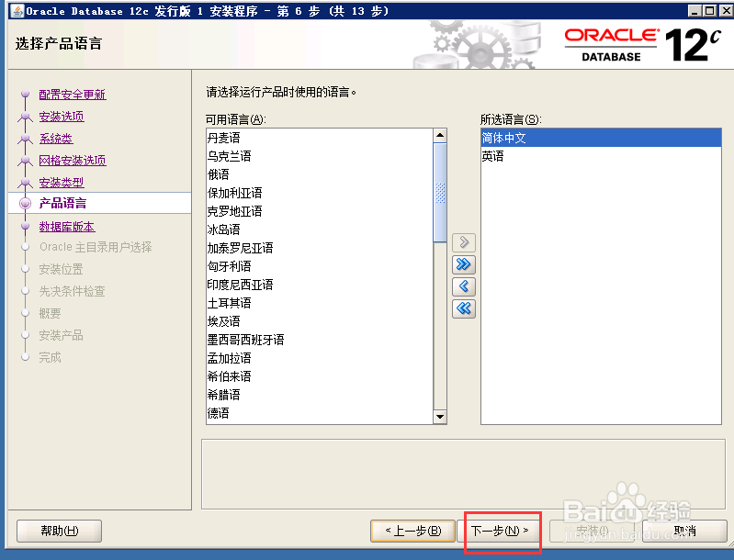The image size is (734, 560).
Task: Click the add-all languages double arrow button
Action: 463,264
